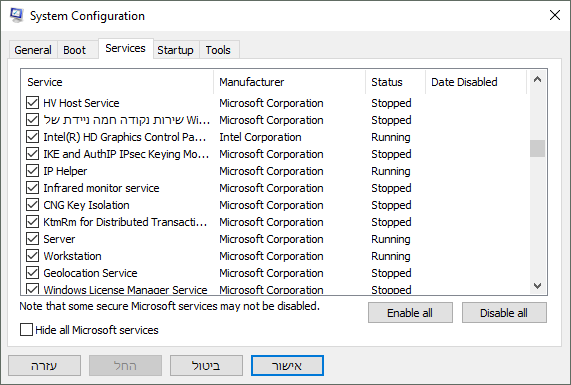Viewport: 571px width, 385px height.
Task: Select the Services tab
Action: coord(125,48)
